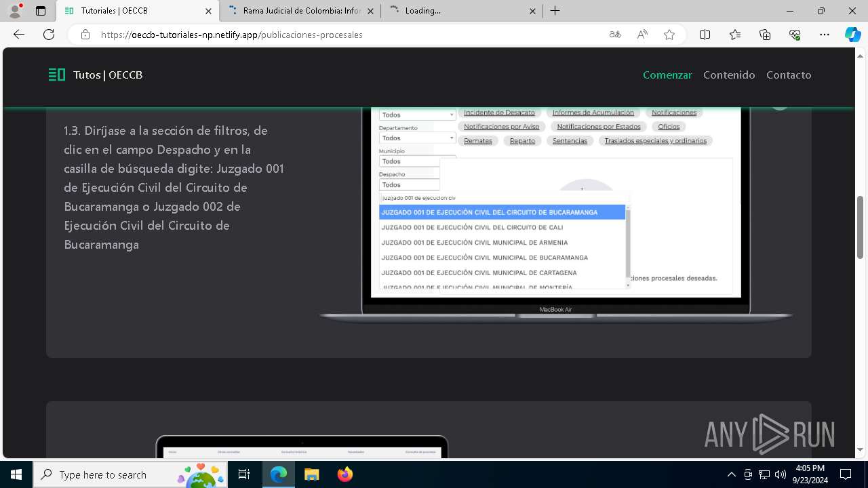868x488 pixels.
Task: Click the Notificaciones por Aviso tag
Action: pyautogui.click(x=502, y=127)
